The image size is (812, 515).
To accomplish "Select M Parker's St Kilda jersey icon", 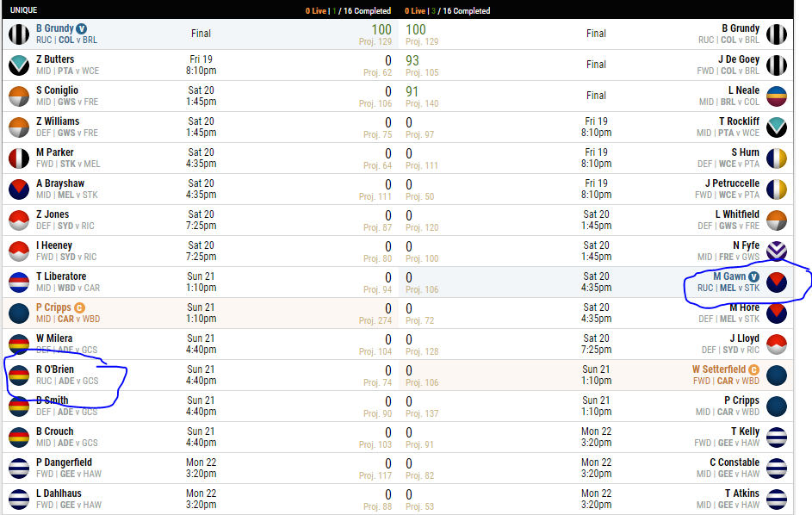I will [x=19, y=158].
